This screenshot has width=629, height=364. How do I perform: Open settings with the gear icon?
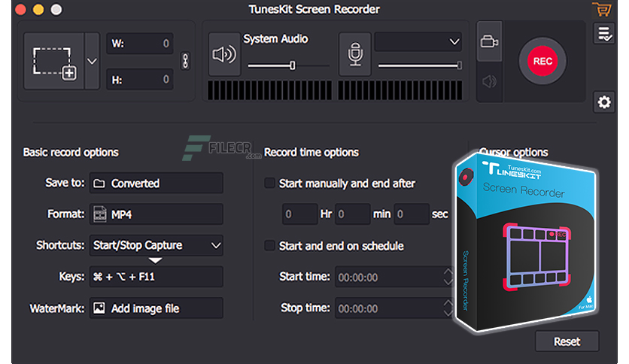[x=604, y=102]
